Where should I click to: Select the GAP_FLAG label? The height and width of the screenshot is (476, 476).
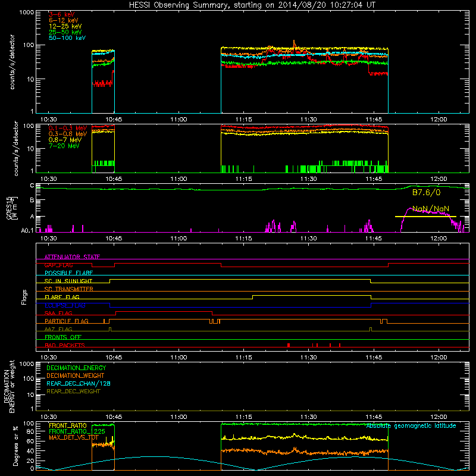tap(58, 265)
